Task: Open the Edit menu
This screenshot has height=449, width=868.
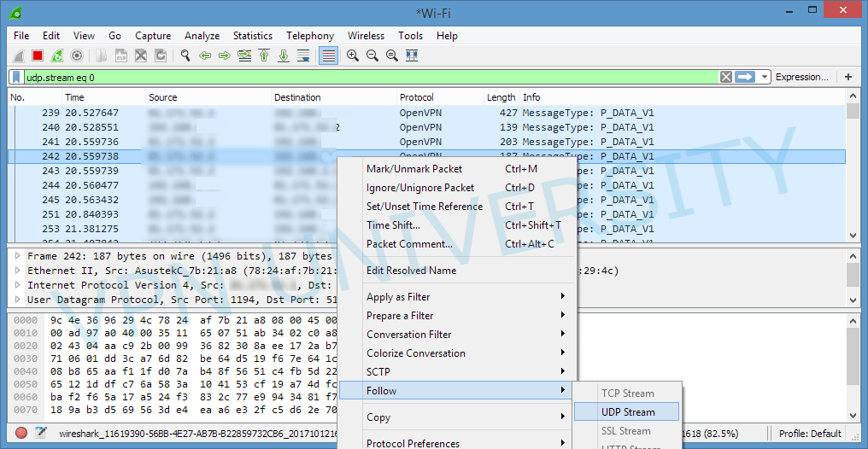Action: (51, 36)
